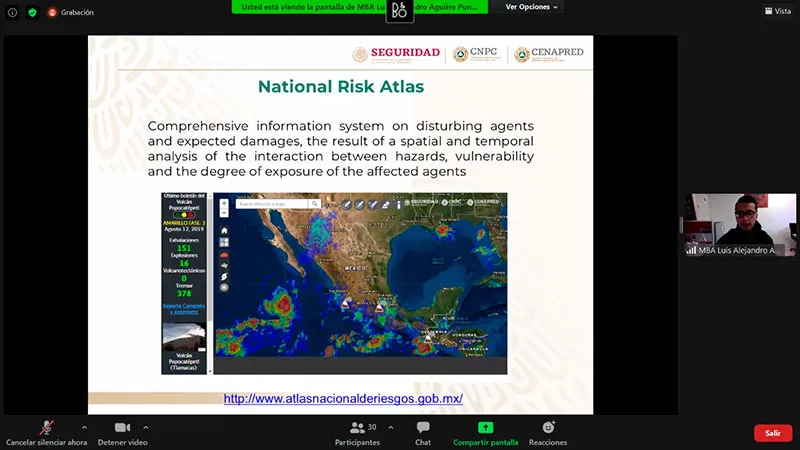The height and width of the screenshot is (450, 800).
Task: Open the atlasnacionalderiesgos.gob.mx link
Action: pos(343,399)
